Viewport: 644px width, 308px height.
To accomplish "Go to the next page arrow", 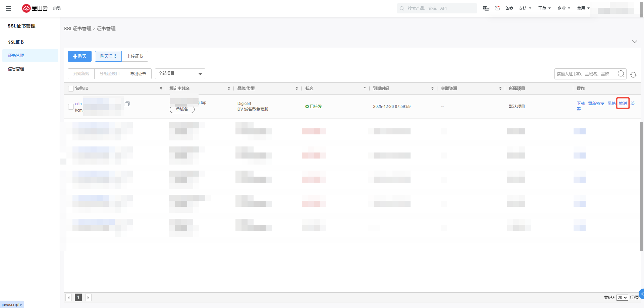I will tap(88, 297).
